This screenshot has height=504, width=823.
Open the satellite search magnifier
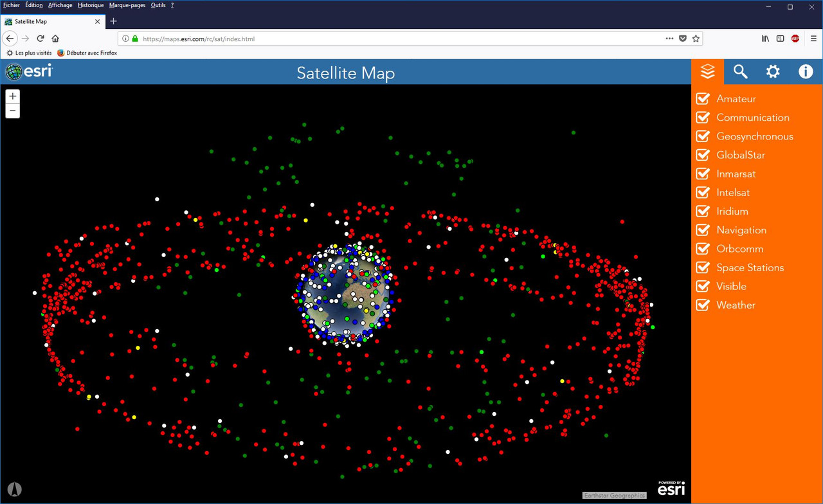tap(741, 72)
